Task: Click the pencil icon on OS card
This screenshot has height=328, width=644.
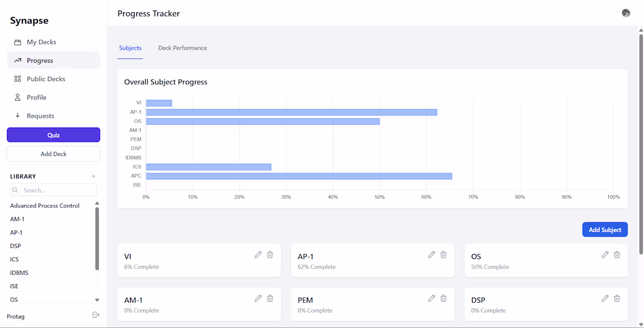Action: coord(605,255)
